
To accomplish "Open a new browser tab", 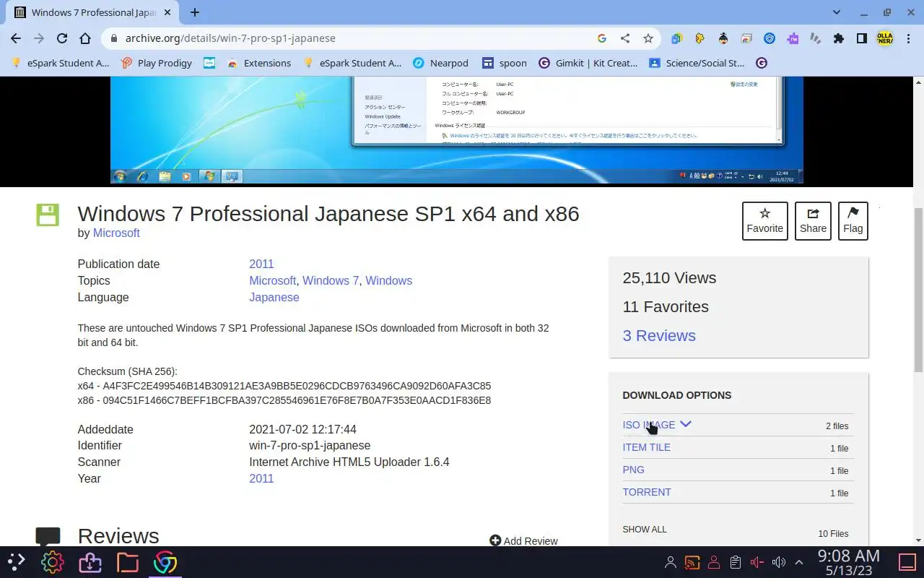I will pyautogui.click(x=194, y=12).
